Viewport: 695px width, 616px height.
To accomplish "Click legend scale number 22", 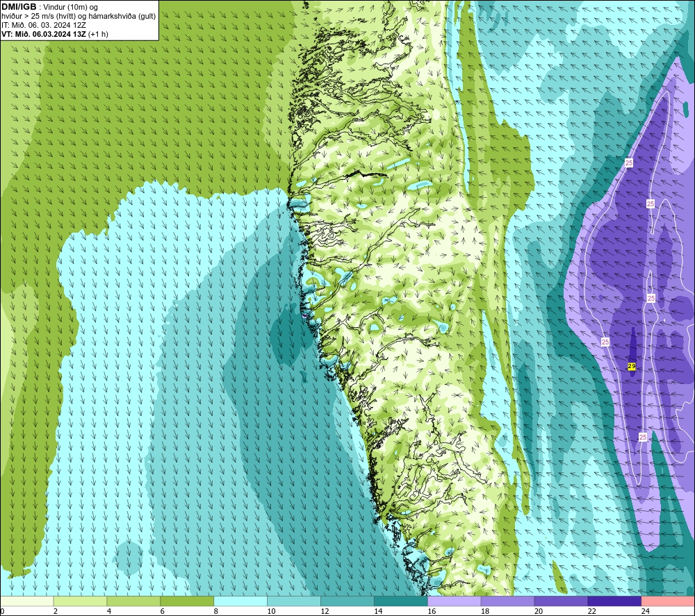I will pos(591,611).
